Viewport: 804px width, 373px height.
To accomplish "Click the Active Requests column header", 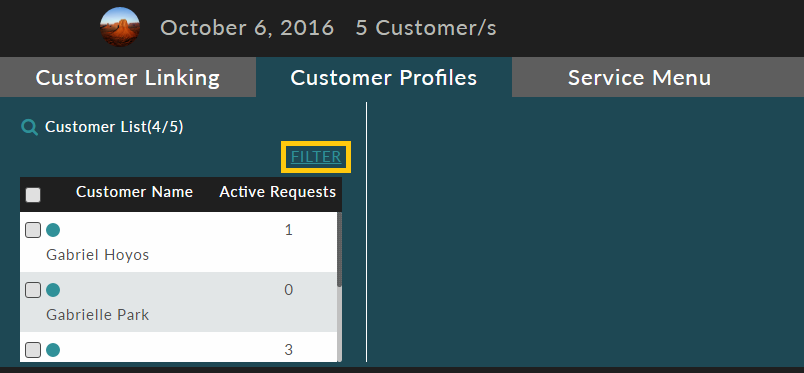I will [277, 192].
